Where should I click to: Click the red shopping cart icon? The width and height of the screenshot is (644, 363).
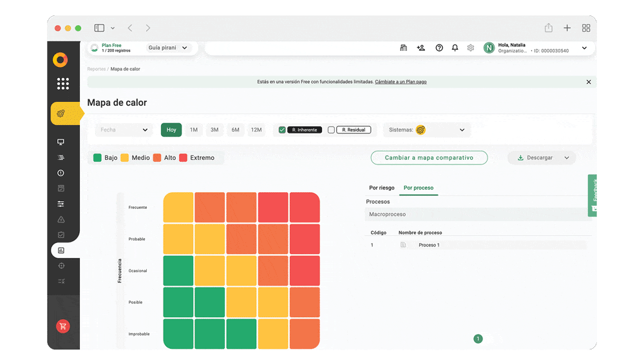(x=62, y=326)
